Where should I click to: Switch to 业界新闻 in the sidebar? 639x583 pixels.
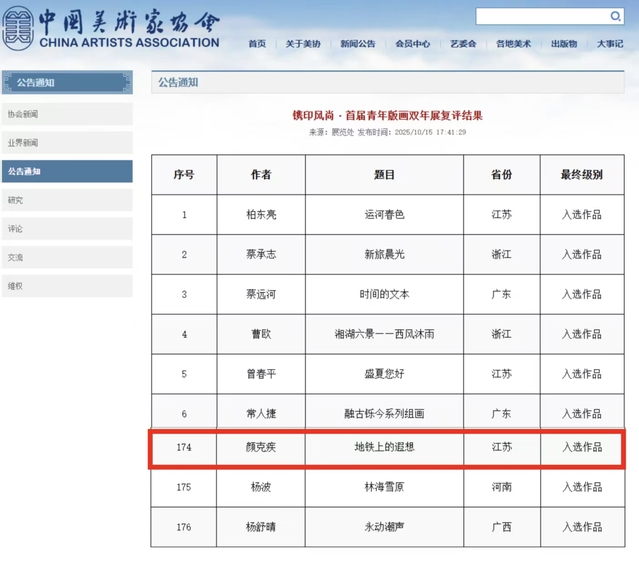[66, 143]
